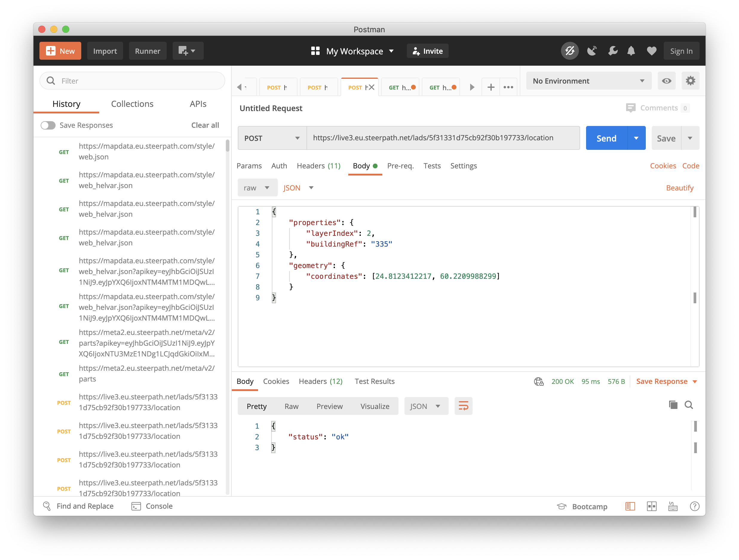The image size is (739, 560).
Task: Open keyboard shortcuts icon in the status bar
Action: tap(673, 506)
